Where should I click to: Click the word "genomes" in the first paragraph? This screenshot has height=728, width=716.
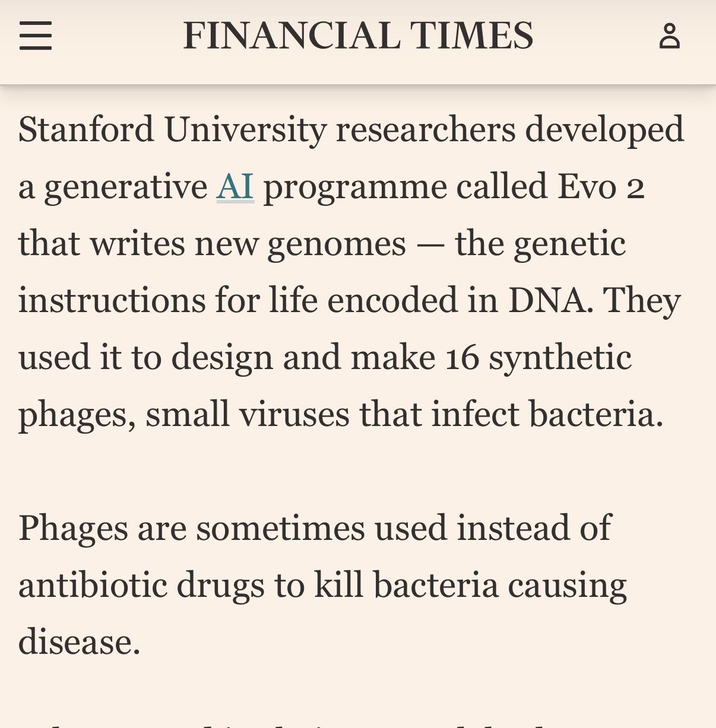[337, 245]
